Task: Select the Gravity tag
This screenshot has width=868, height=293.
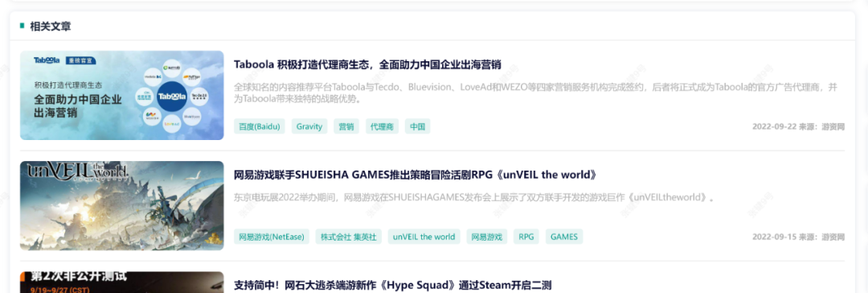Action: (309, 126)
